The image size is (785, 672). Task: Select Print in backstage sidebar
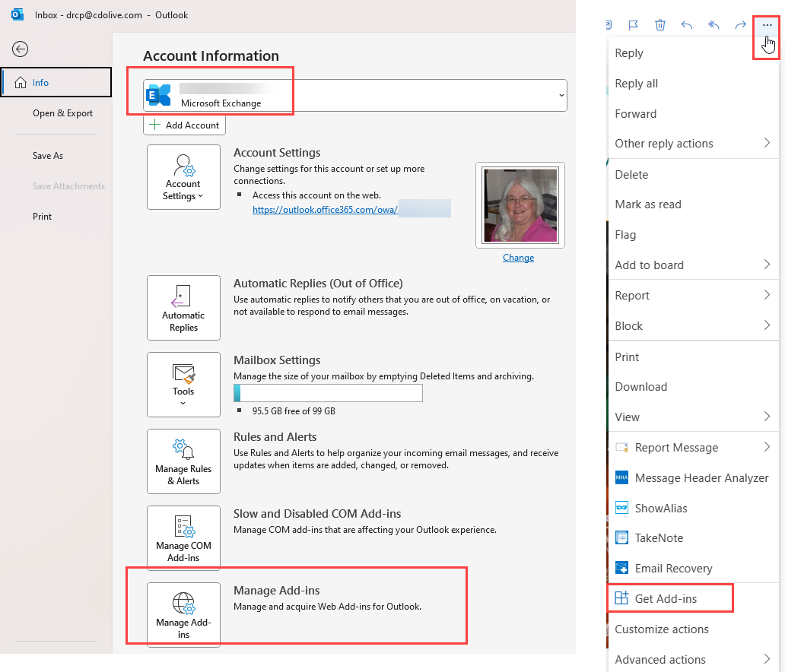tap(42, 216)
